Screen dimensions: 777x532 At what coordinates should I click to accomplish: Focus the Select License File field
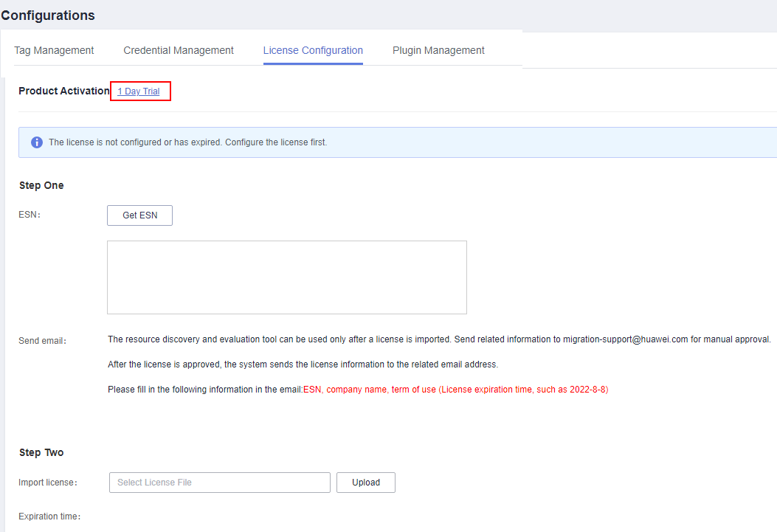(219, 483)
